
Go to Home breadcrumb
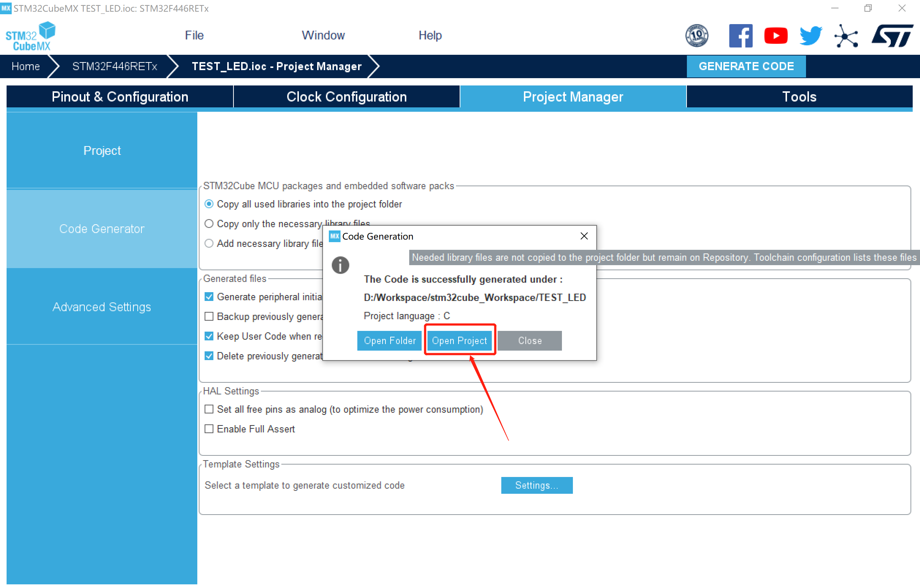pos(26,66)
